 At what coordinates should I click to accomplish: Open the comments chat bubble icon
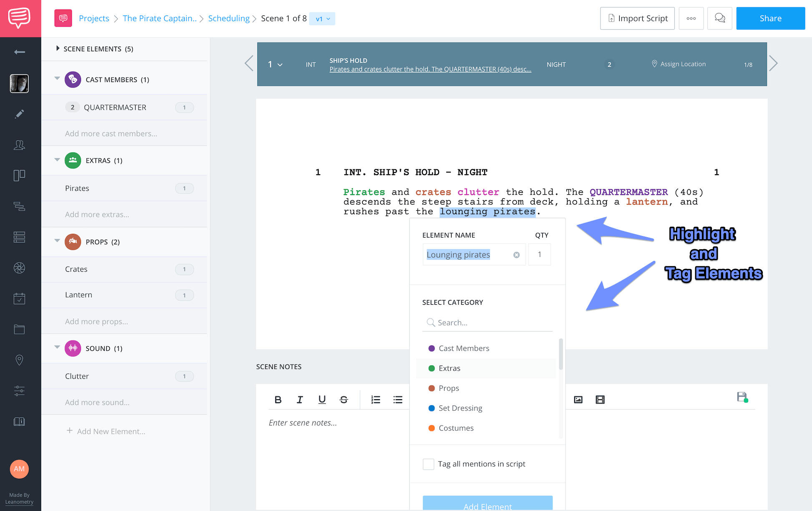[x=720, y=18]
